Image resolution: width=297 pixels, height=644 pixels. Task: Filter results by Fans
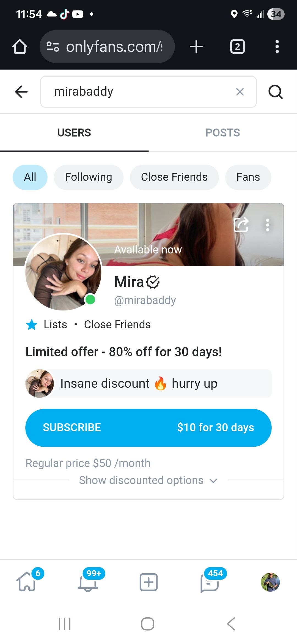point(248,177)
